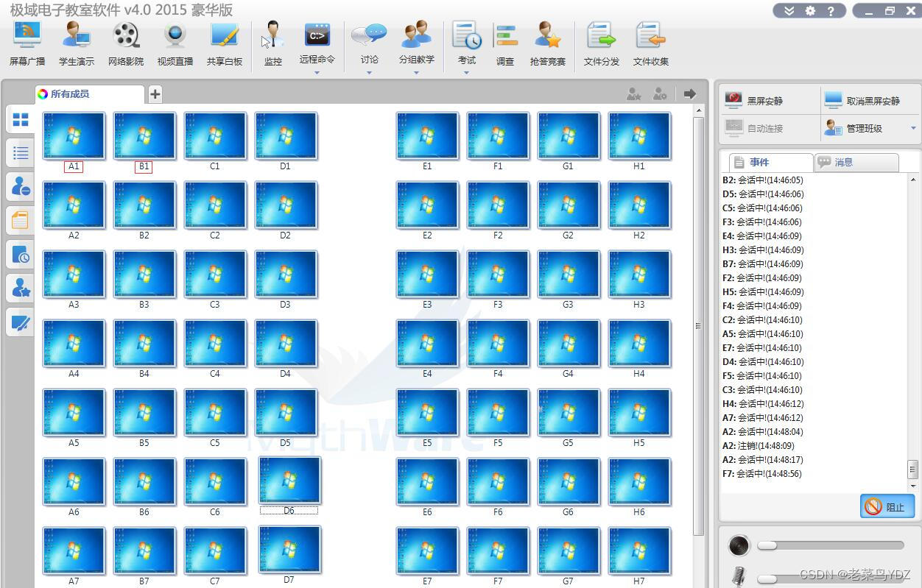This screenshot has height=588, width=922.
Task: Select the 所有成员 tab
Action: click(x=88, y=94)
